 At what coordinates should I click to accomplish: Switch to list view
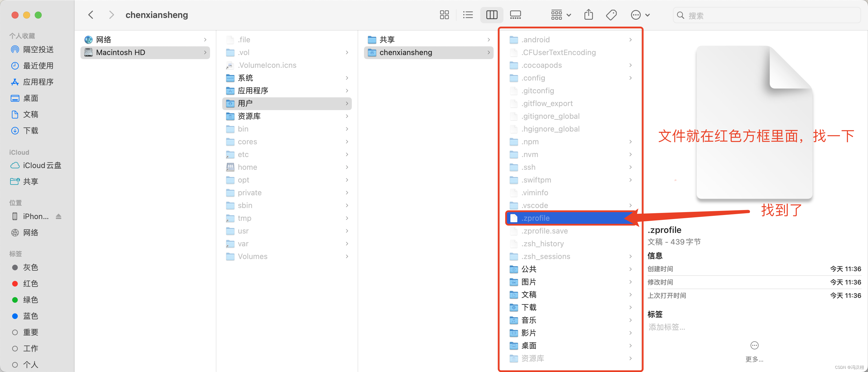[x=468, y=15]
